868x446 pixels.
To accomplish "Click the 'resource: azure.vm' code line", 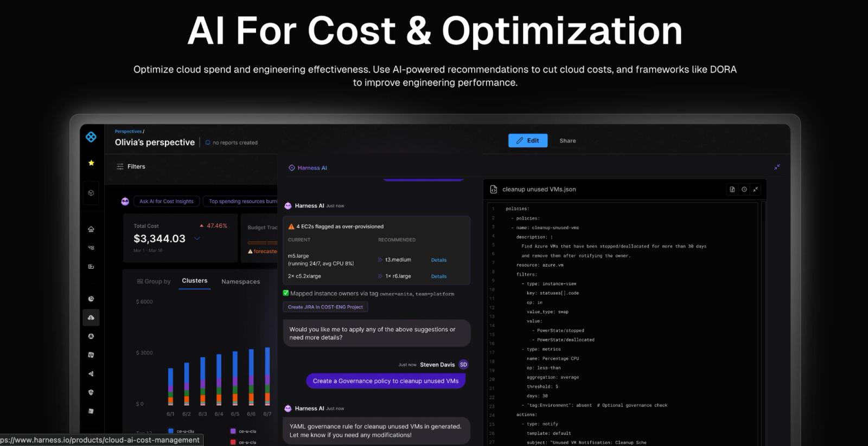I will point(540,265).
